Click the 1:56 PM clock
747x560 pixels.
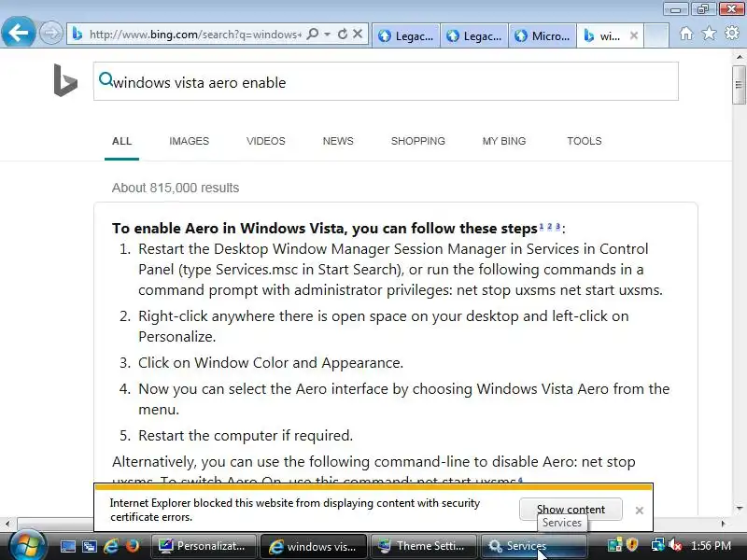click(x=711, y=546)
